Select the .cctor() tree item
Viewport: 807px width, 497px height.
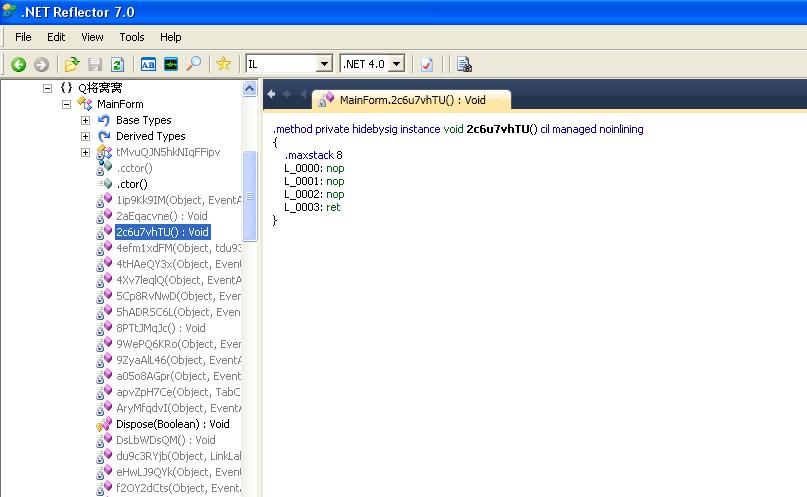click(134, 168)
